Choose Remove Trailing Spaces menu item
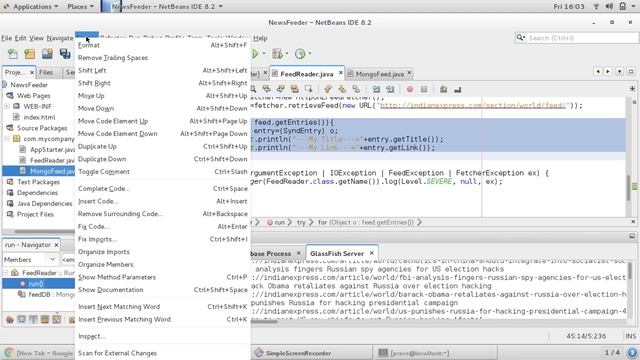 coord(163,58)
